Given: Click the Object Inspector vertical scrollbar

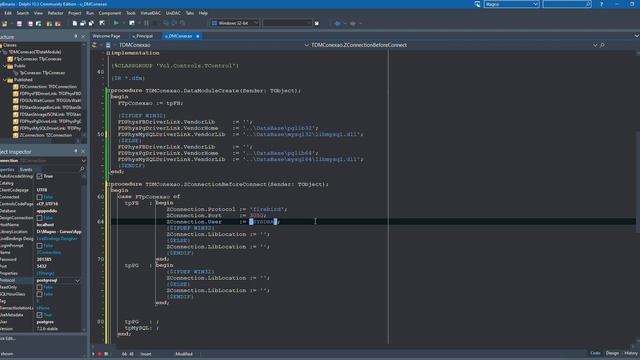Looking at the screenshot, I should 84,253.
